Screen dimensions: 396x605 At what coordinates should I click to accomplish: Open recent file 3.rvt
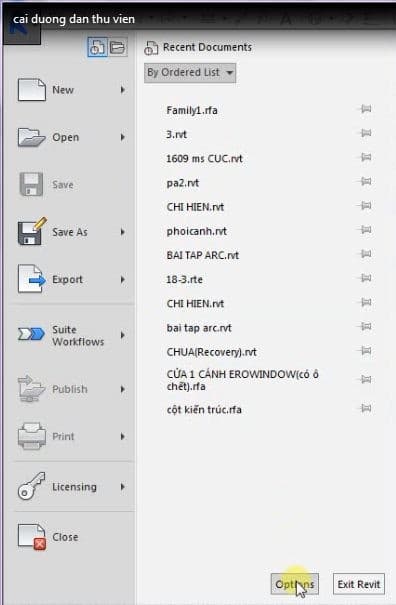(x=176, y=135)
